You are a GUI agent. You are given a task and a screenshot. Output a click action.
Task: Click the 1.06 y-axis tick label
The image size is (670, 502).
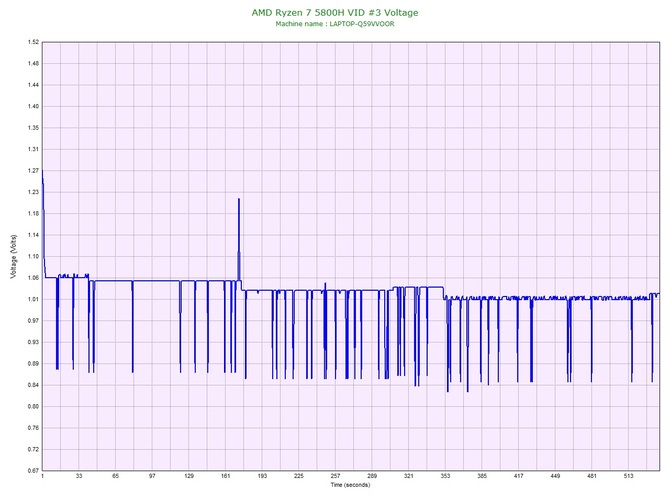(33, 278)
